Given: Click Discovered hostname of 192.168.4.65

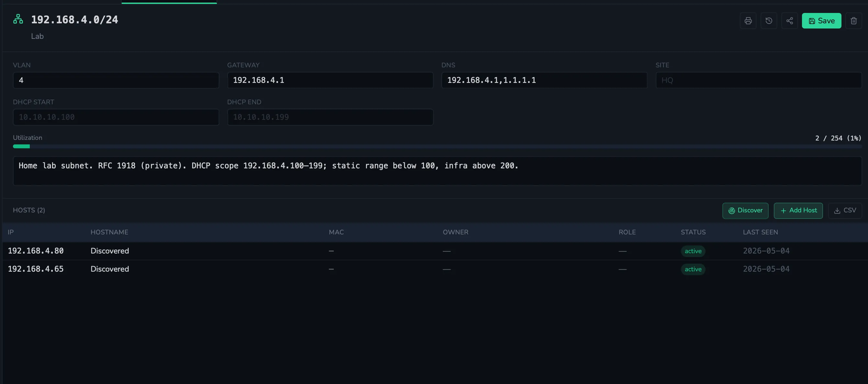Looking at the screenshot, I should click(109, 269).
